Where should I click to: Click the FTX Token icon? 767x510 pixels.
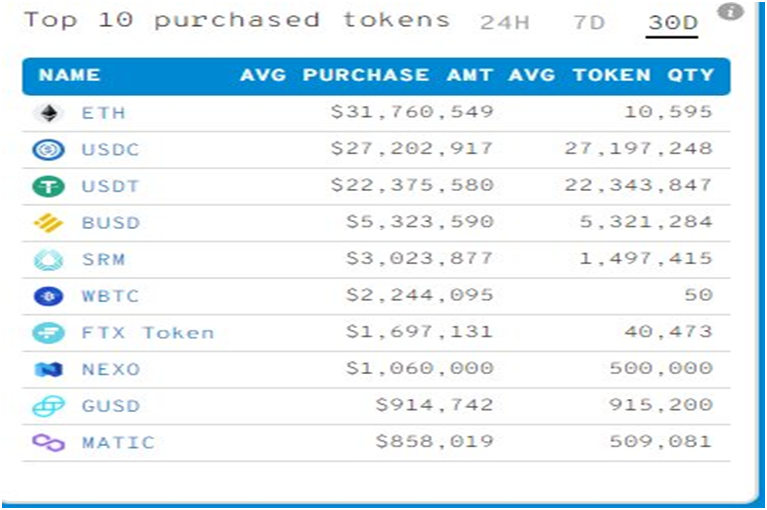point(48,333)
